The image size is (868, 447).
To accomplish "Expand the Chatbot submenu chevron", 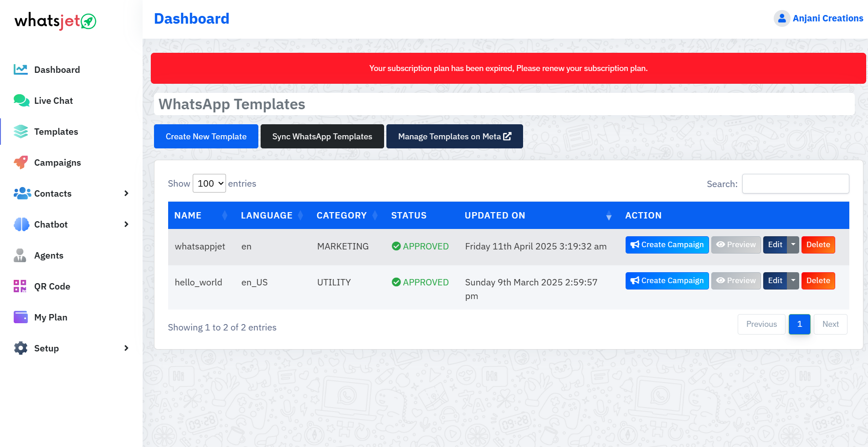I will [x=127, y=224].
